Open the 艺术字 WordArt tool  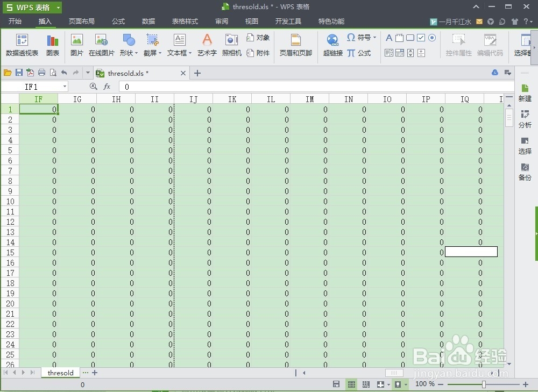207,45
